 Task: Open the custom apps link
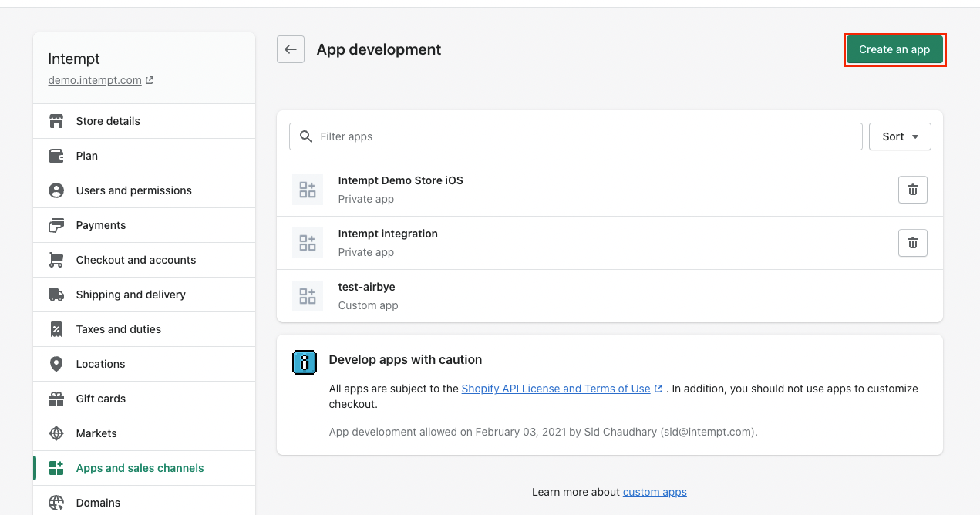click(x=655, y=492)
